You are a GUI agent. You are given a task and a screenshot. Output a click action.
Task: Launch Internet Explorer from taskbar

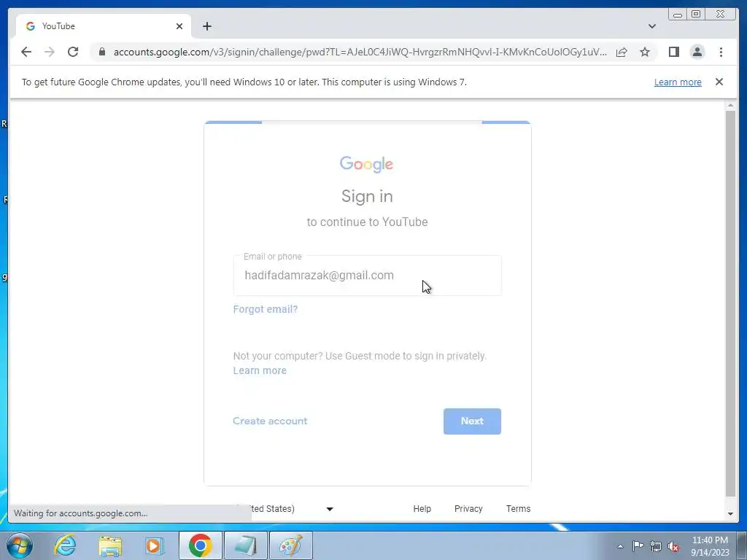[64, 545]
